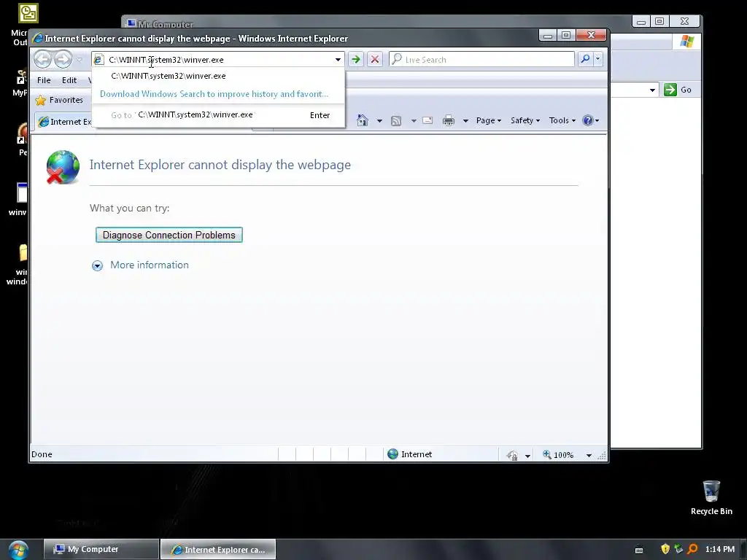The height and width of the screenshot is (560, 747).
Task: Click the cannot display webpage error globe icon
Action: click(x=63, y=167)
